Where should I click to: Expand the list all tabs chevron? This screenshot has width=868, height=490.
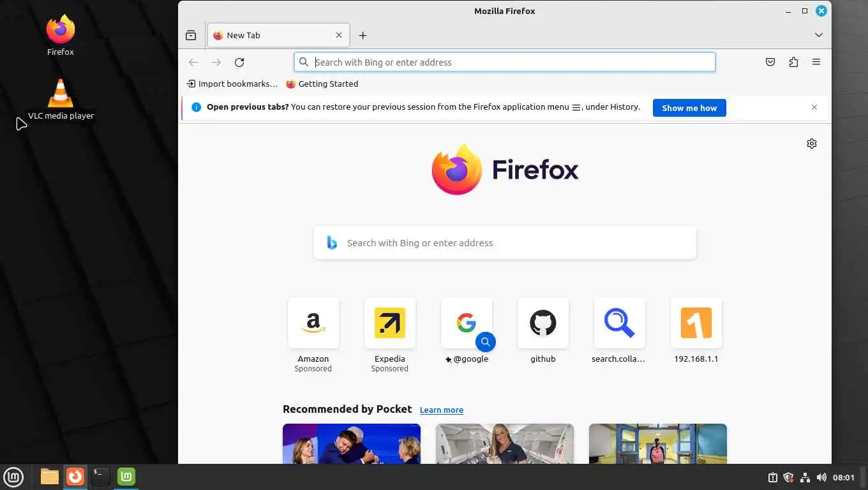(819, 35)
